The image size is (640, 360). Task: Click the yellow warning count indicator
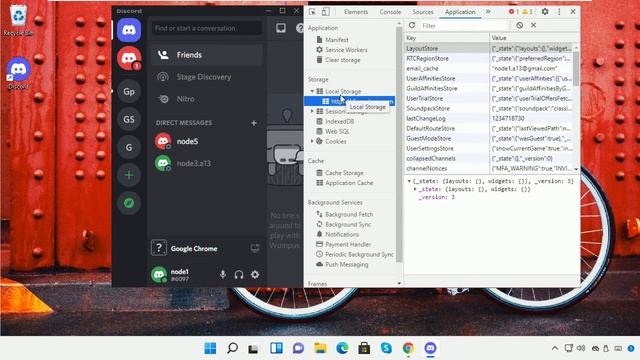[527, 12]
